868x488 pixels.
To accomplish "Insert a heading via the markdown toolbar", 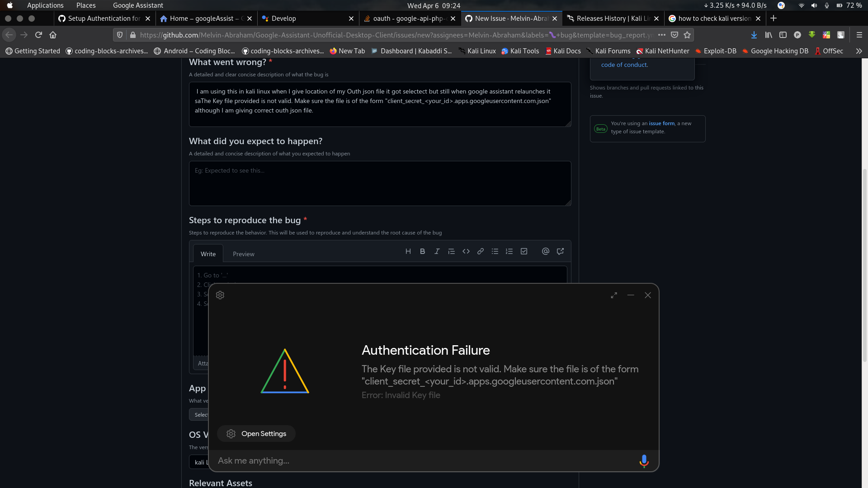I will (408, 251).
